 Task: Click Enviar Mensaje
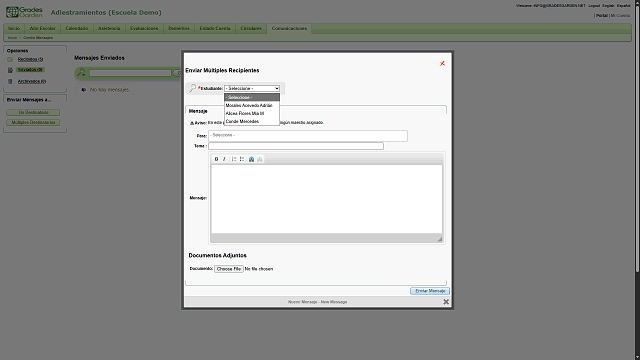[x=430, y=291]
